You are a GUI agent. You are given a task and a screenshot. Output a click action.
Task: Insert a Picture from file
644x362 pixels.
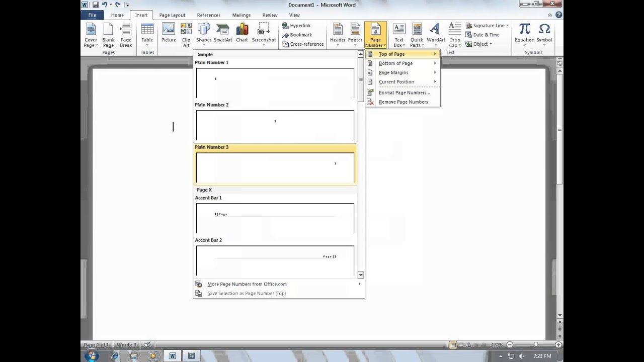[x=169, y=33]
